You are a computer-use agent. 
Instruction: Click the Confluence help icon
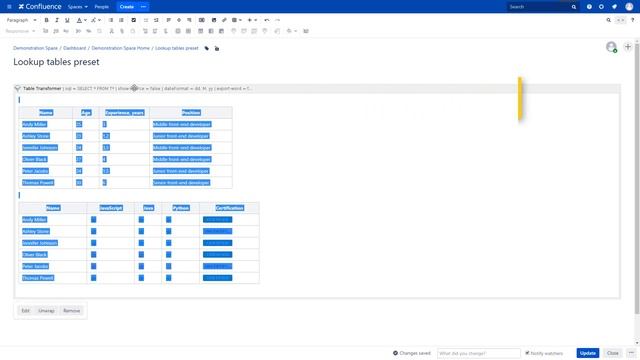point(589,7)
